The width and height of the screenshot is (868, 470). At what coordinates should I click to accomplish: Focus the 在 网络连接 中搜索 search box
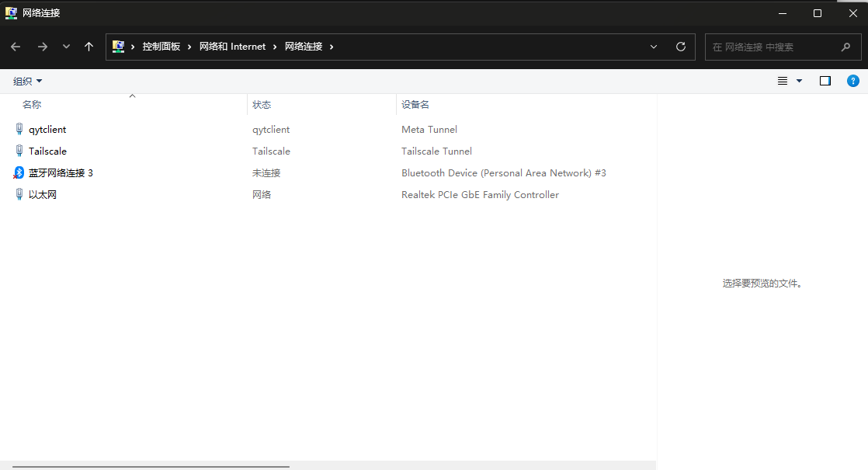tap(783, 47)
